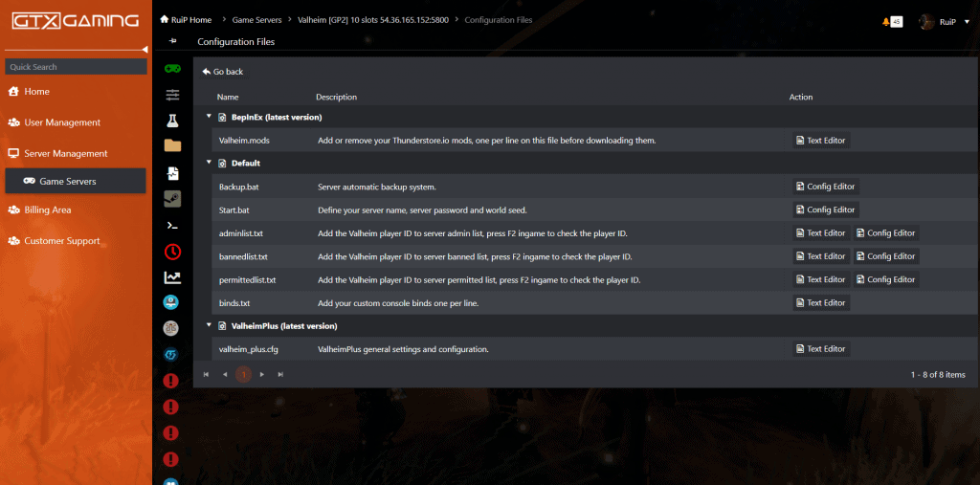The height and width of the screenshot is (485, 980).
Task: Click the Go back button
Action: [x=223, y=72]
